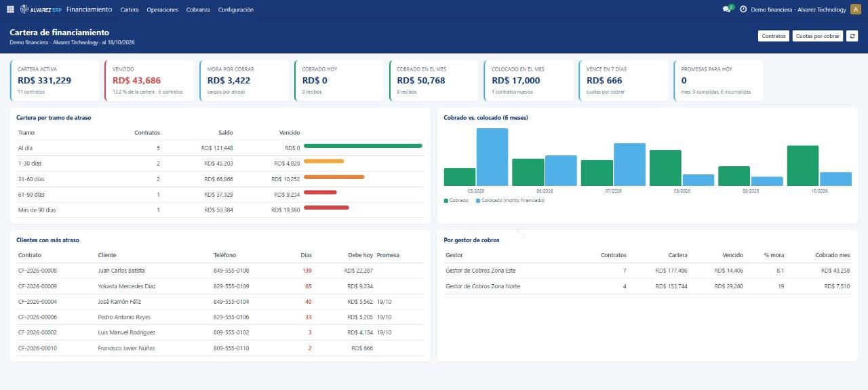
Task: Click the green 08/2026 Cobrado bar
Action: pyautogui.click(x=665, y=168)
